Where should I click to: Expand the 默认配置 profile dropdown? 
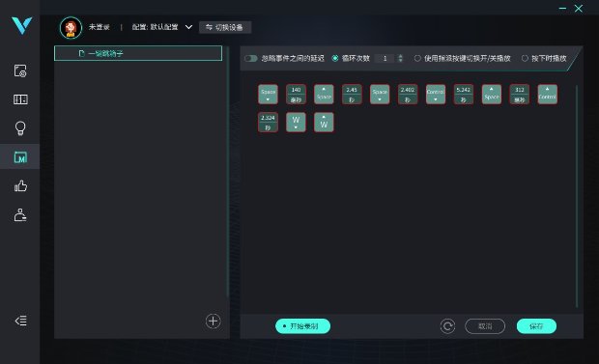point(188,27)
